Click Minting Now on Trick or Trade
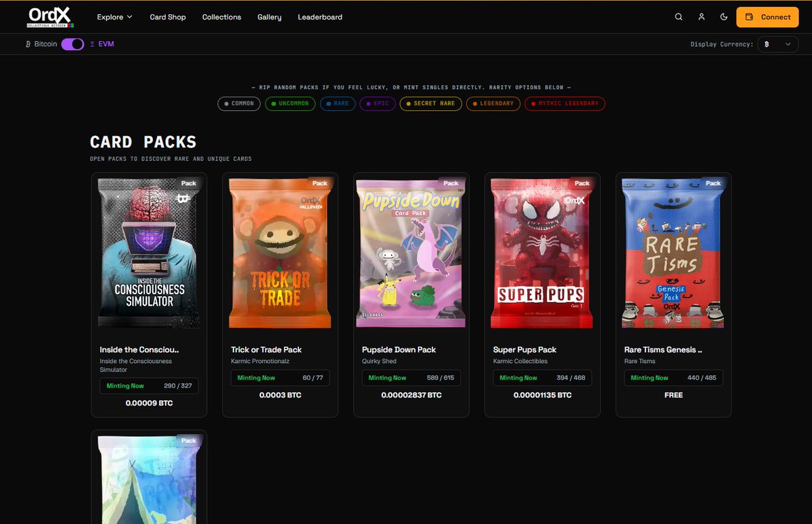 click(256, 378)
